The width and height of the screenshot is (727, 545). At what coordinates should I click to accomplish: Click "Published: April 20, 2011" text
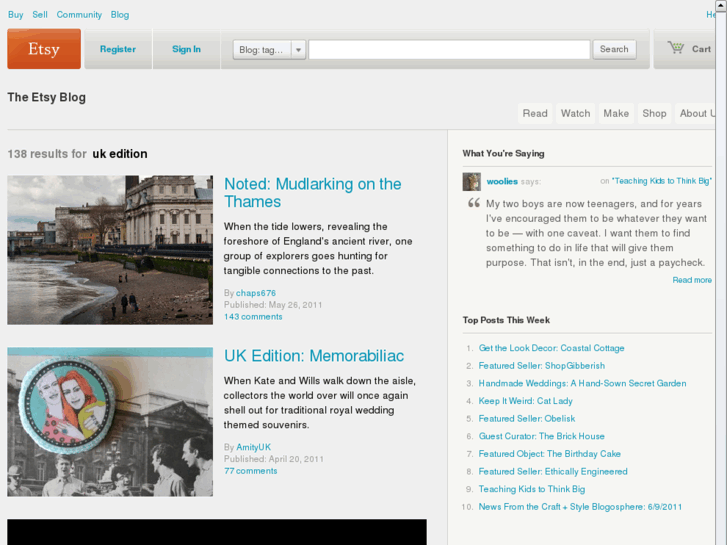(x=274, y=459)
